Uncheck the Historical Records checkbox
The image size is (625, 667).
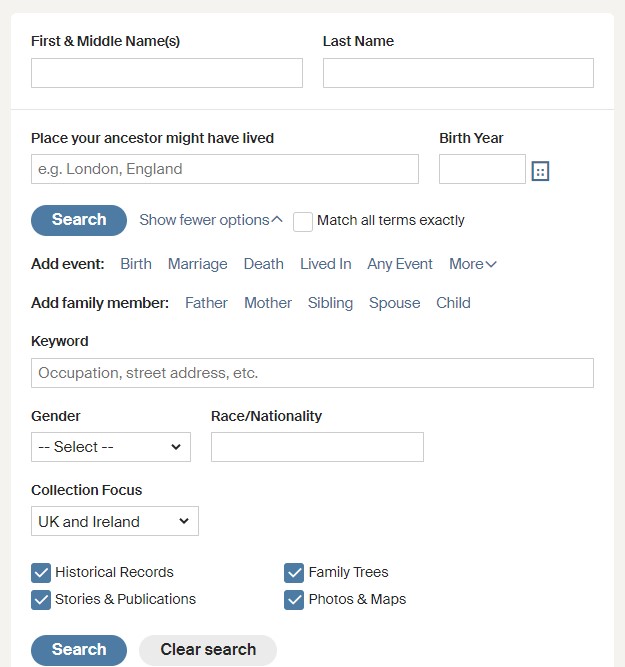[x=41, y=573]
